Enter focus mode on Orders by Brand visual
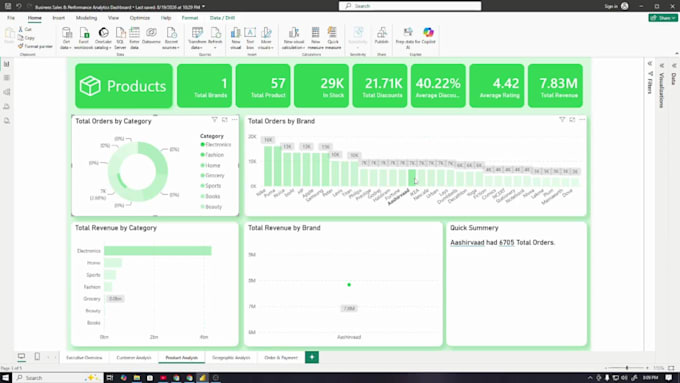The height and width of the screenshot is (383, 680). pyautogui.click(x=572, y=119)
